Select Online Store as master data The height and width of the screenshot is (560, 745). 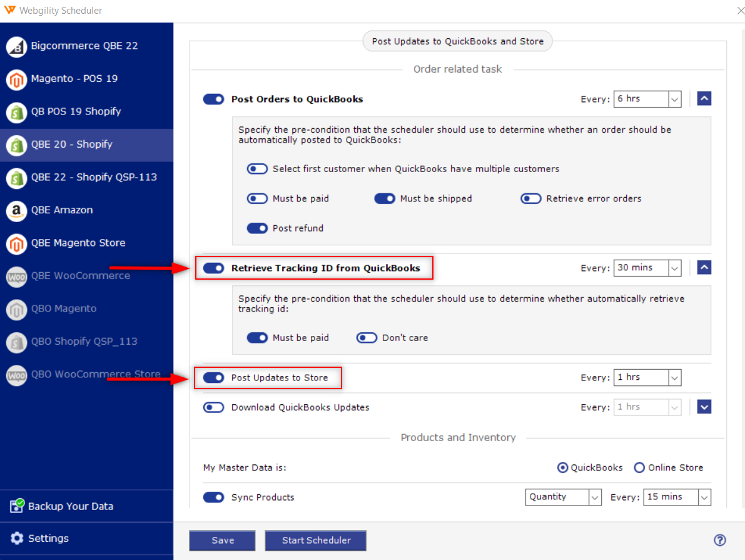(639, 468)
